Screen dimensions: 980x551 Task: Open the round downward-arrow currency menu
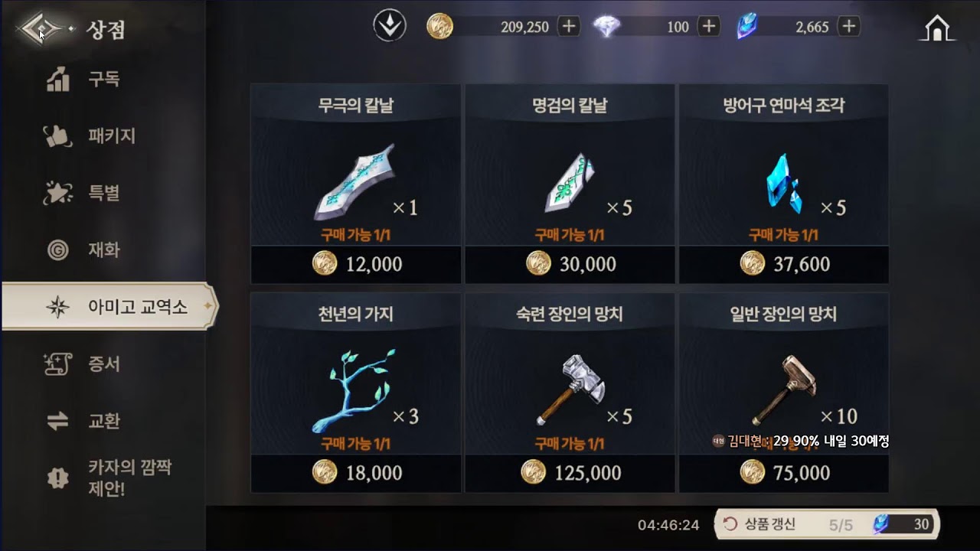tap(389, 27)
